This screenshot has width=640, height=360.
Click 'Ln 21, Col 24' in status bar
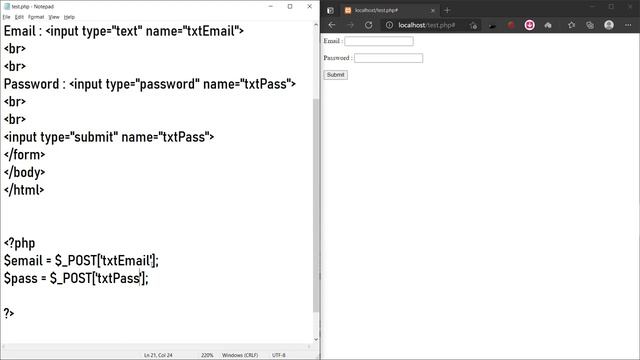[x=158, y=355]
